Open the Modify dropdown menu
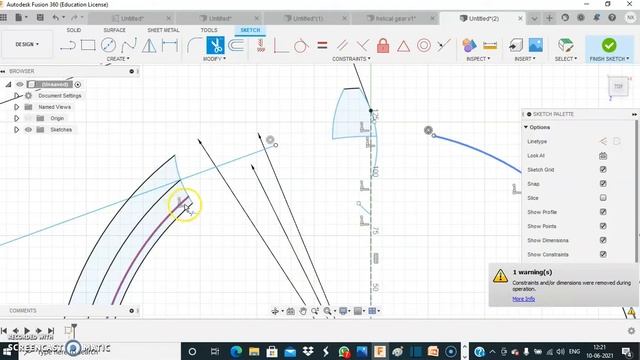Screen dimensions: 640x360 pos(214,59)
